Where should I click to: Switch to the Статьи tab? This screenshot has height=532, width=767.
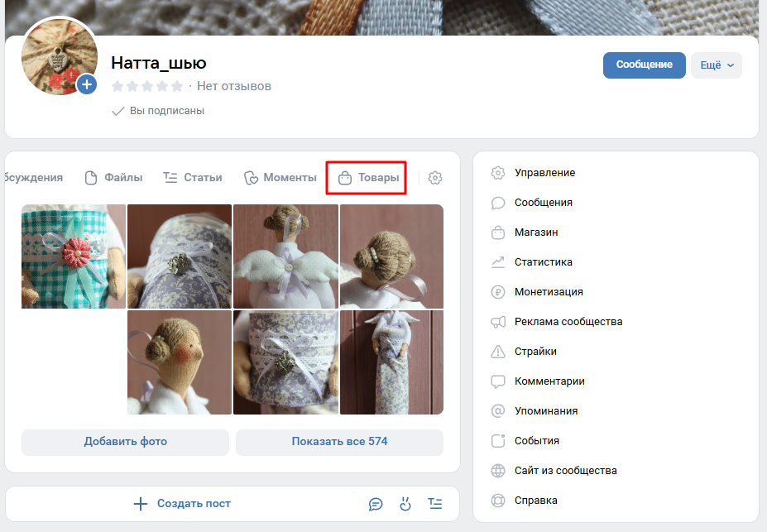pos(193,178)
